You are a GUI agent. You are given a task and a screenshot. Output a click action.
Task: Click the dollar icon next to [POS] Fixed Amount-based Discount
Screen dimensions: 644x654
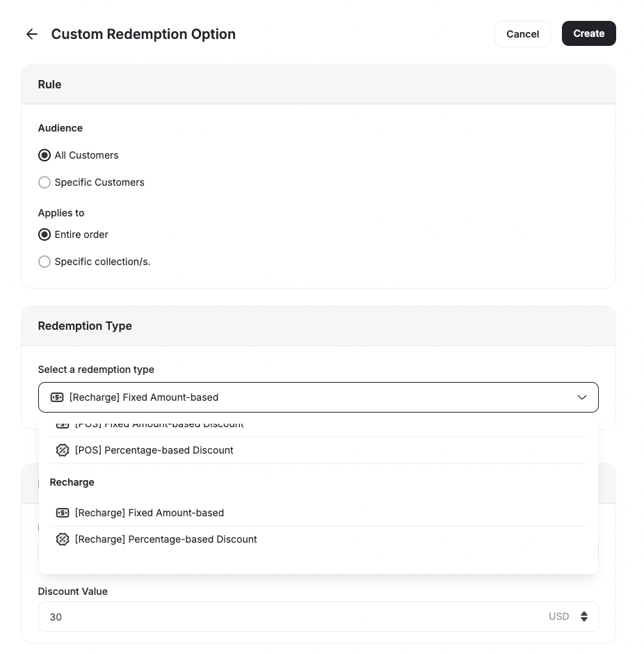click(62, 424)
